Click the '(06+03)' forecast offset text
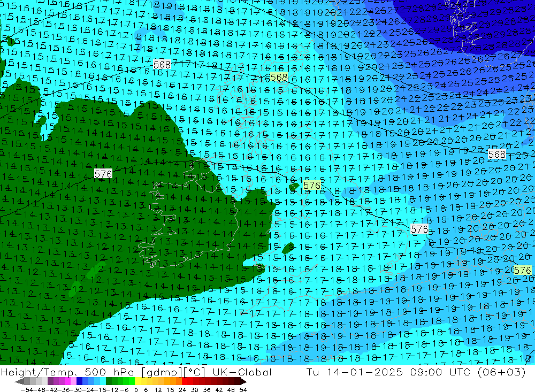The width and height of the screenshot is (535, 392). click(x=501, y=372)
